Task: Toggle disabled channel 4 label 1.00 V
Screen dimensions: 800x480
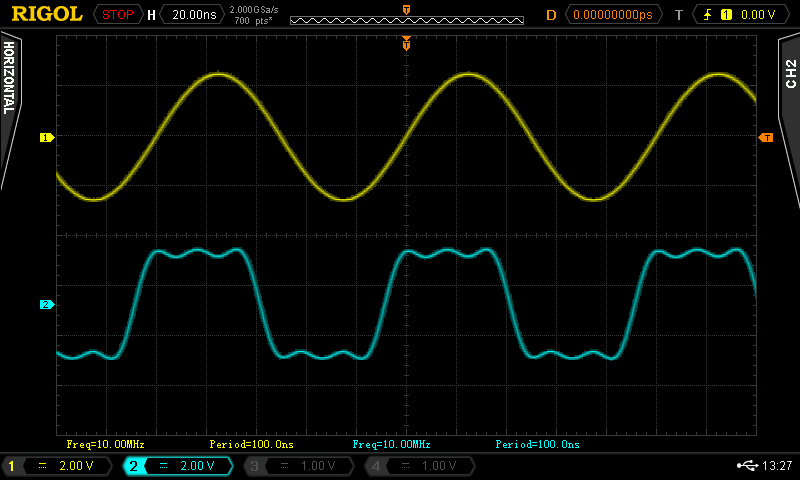Action: (419, 466)
